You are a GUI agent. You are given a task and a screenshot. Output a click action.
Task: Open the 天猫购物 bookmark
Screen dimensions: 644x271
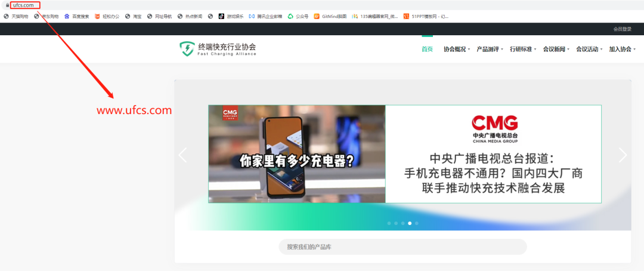pos(16,17)
